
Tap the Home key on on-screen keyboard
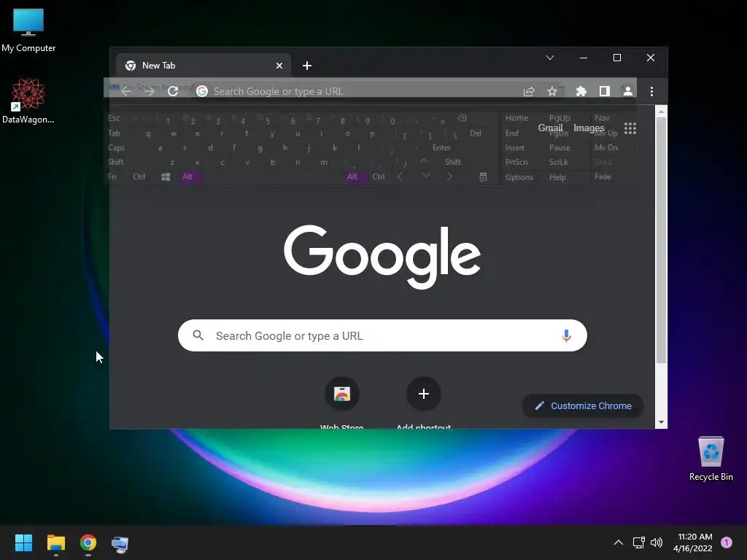click(x=516, y=118)
